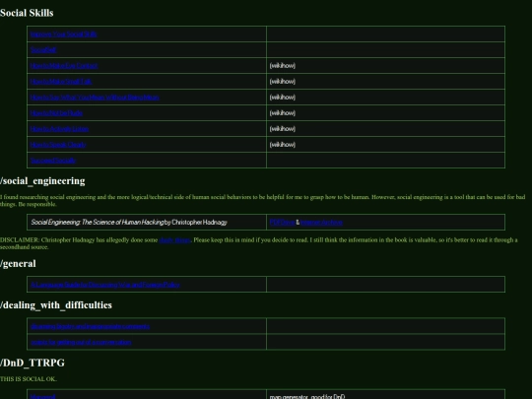Open How to Actively Listen link
Screen dimensions: 532x399
(59, 129)
